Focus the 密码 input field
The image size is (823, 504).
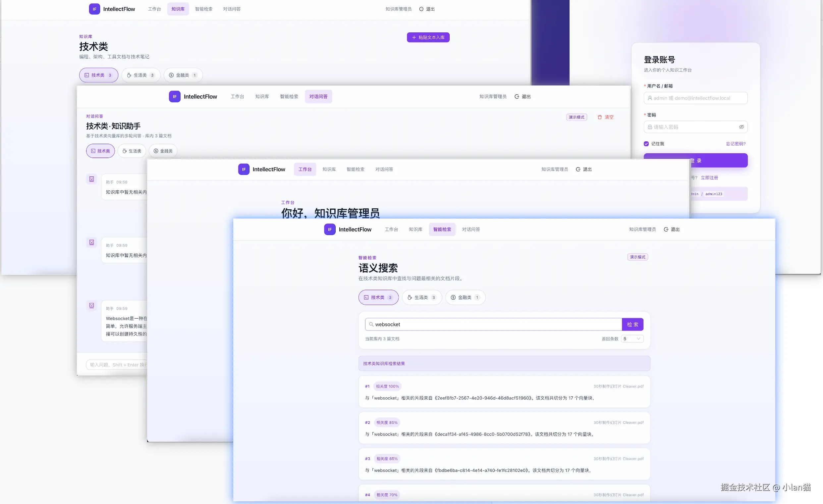pos(696,127)
